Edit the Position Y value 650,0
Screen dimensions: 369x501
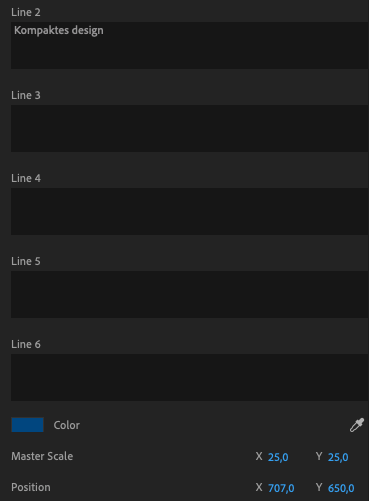point(341,488)
